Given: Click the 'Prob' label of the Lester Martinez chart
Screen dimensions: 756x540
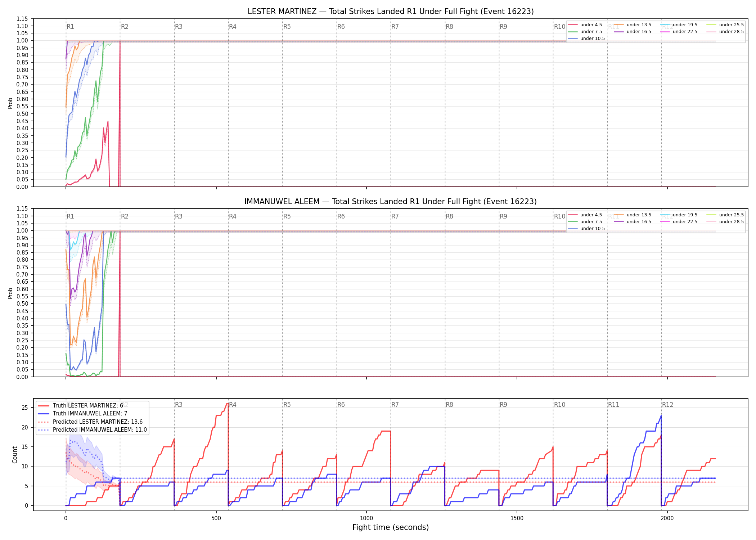Looking at the screenshot, I should [10, 103].
